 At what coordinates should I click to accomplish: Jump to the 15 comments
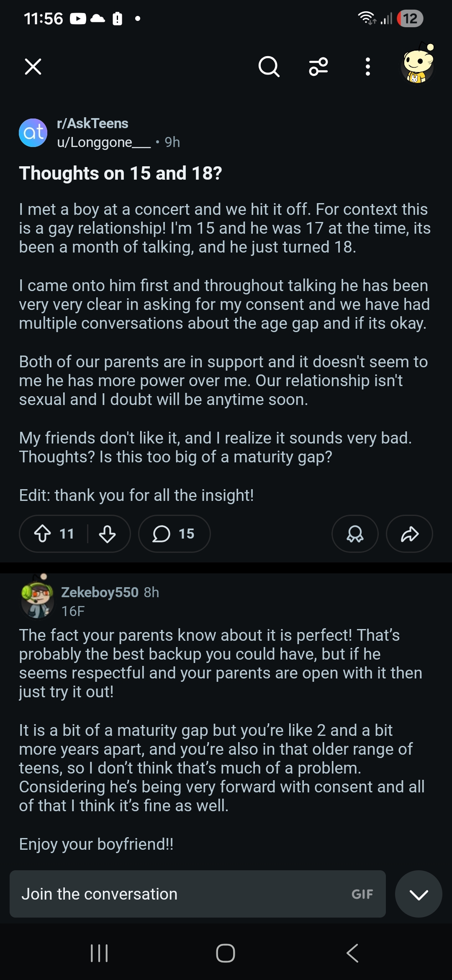(x=174, y=534)
